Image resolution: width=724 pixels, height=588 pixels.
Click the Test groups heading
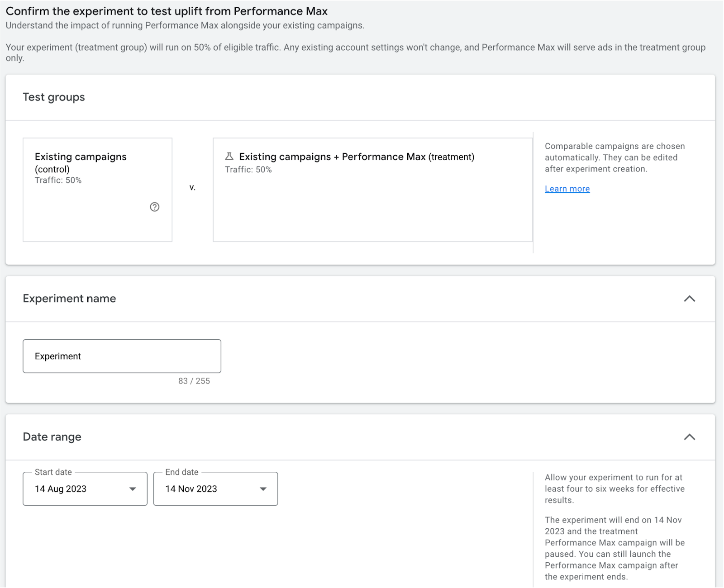coord(54,97)
